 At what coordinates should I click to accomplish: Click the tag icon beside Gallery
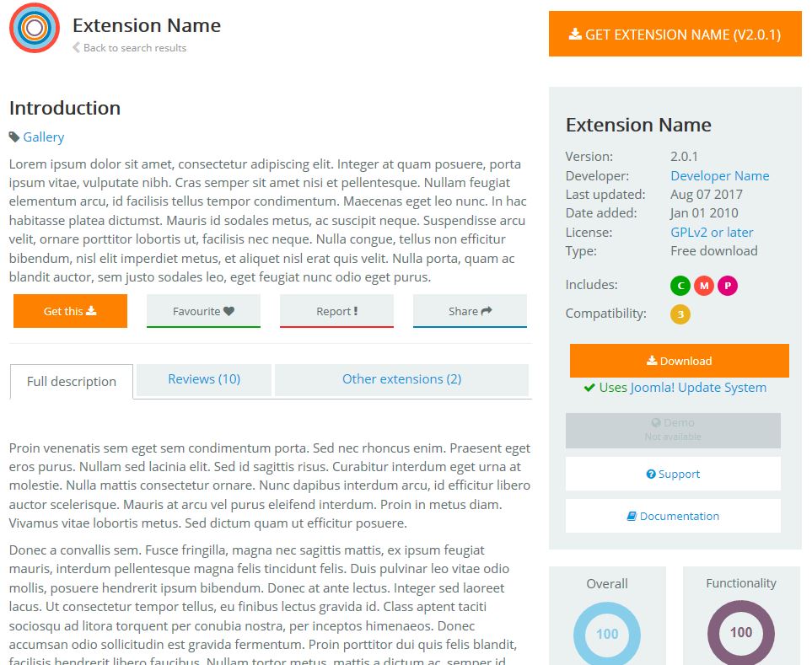(x=14, y=137)
